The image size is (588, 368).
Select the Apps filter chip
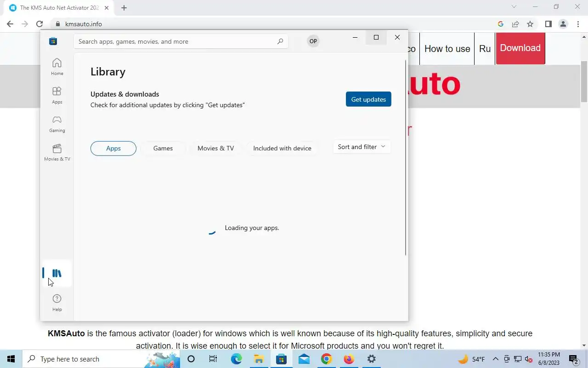pos(113,148)
